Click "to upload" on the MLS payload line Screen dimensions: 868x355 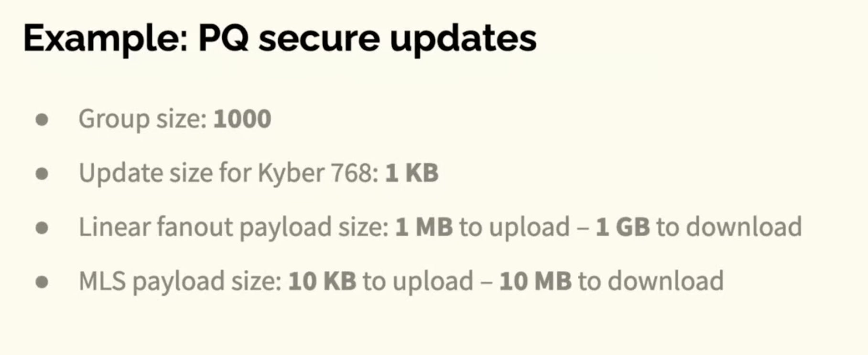tap(418, 282)
